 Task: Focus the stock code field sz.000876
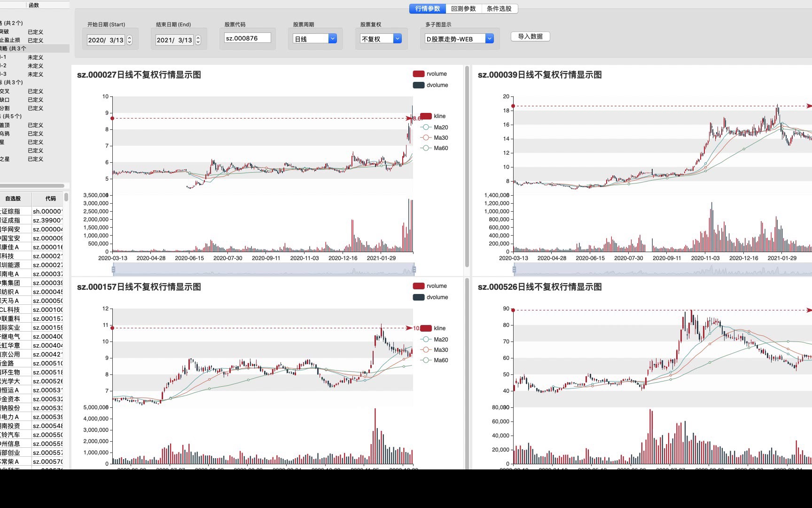[248, 38]
